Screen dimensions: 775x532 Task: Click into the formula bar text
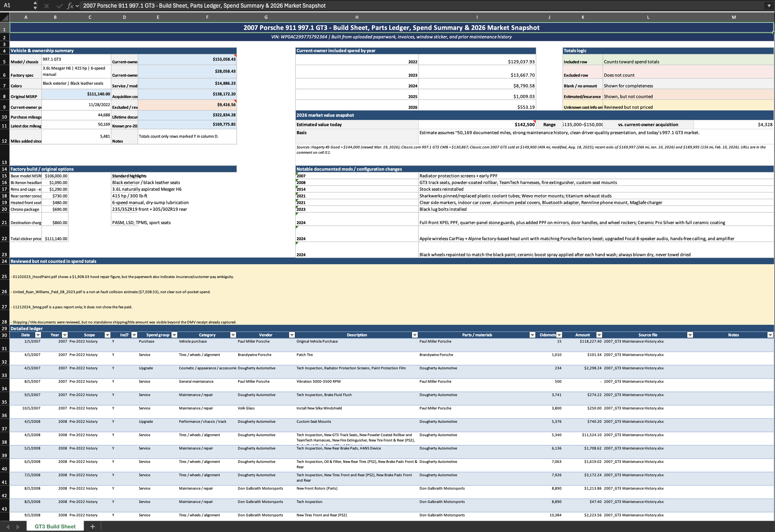[x=422, y=6]
